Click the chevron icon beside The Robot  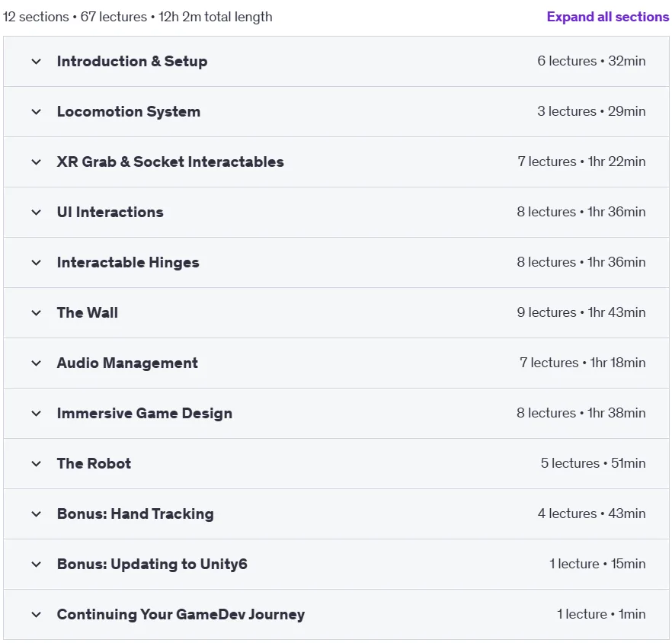pos(37,464)
